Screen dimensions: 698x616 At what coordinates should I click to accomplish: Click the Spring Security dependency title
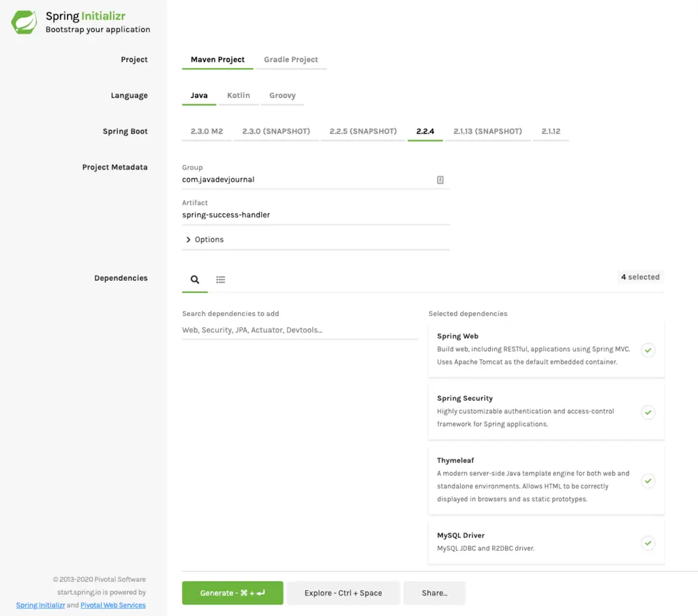pos(465,399)
